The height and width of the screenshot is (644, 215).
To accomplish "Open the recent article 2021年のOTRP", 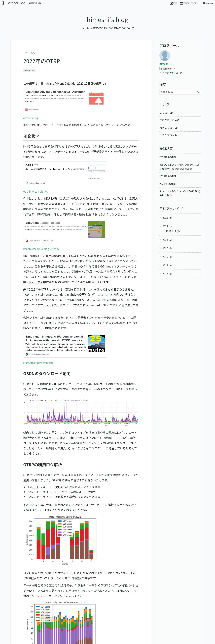I will click(x=168, y=184).
